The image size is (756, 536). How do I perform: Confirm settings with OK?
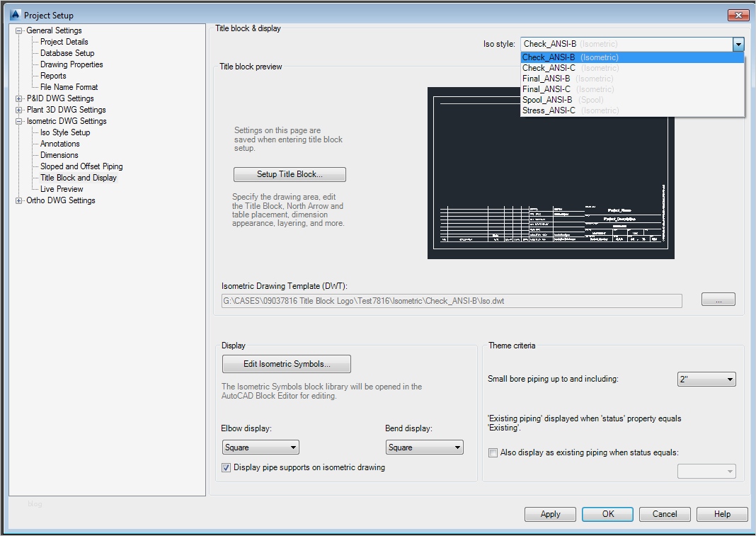point(607,514)
